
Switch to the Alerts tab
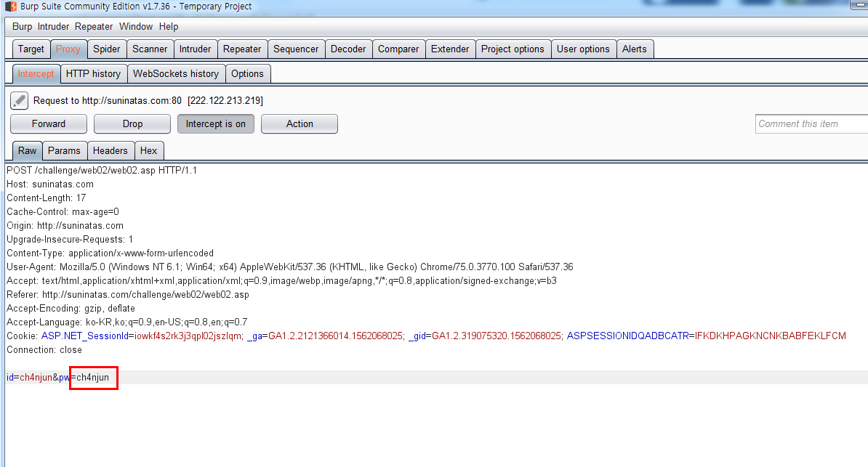[635, 49]
